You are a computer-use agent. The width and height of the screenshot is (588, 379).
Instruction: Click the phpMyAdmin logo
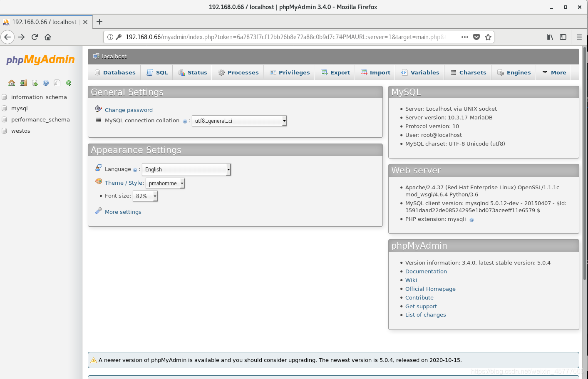[x=40, y=59]
